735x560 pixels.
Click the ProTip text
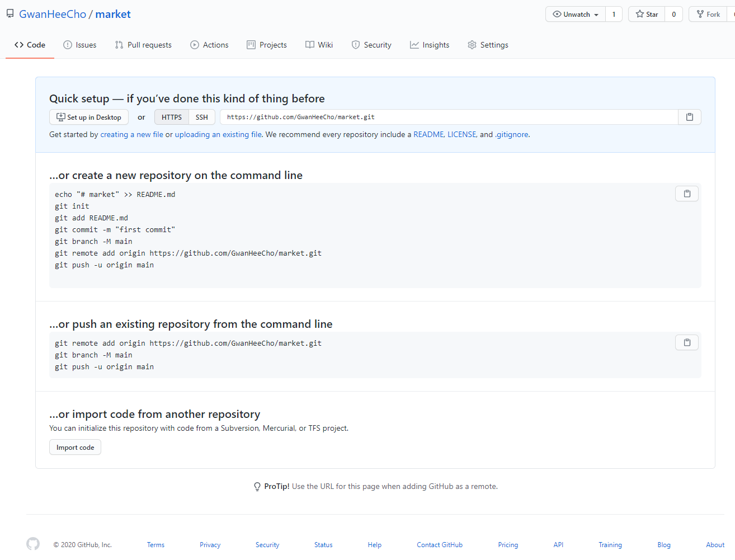(380, 486)
